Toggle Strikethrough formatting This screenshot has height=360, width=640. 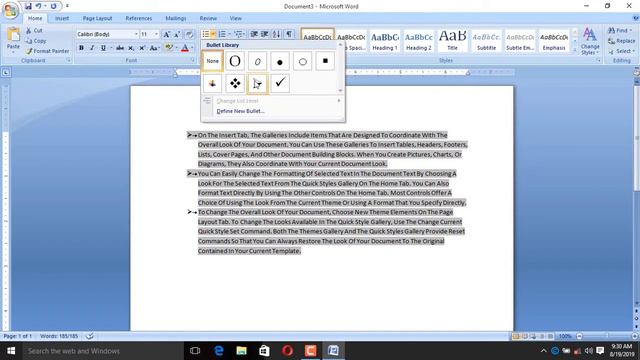[120, 48]
